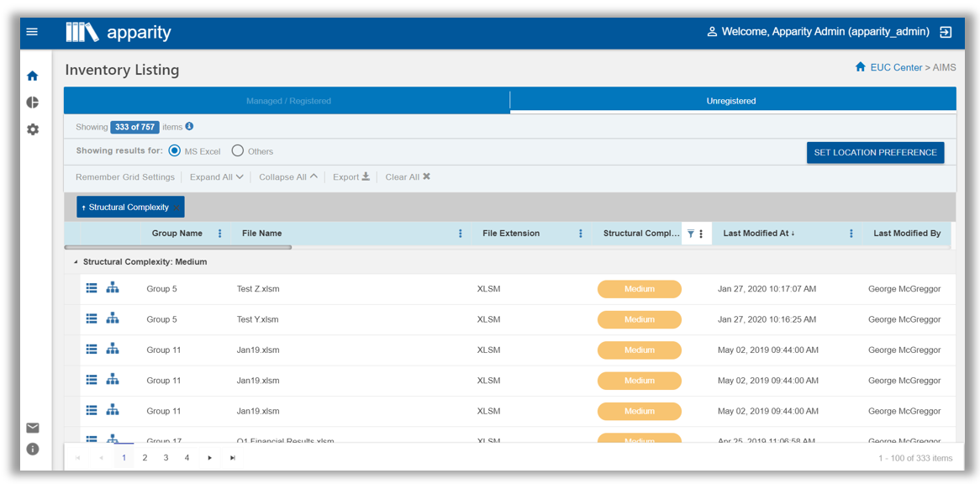Open the Apparity dashboard pie chart icon
The height and width of the screenshot is (484, 980).
tap(32, 102)
